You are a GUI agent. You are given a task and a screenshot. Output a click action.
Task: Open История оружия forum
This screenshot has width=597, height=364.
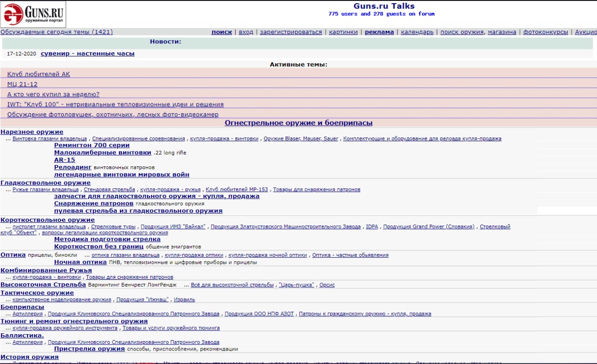coord(30,357)
